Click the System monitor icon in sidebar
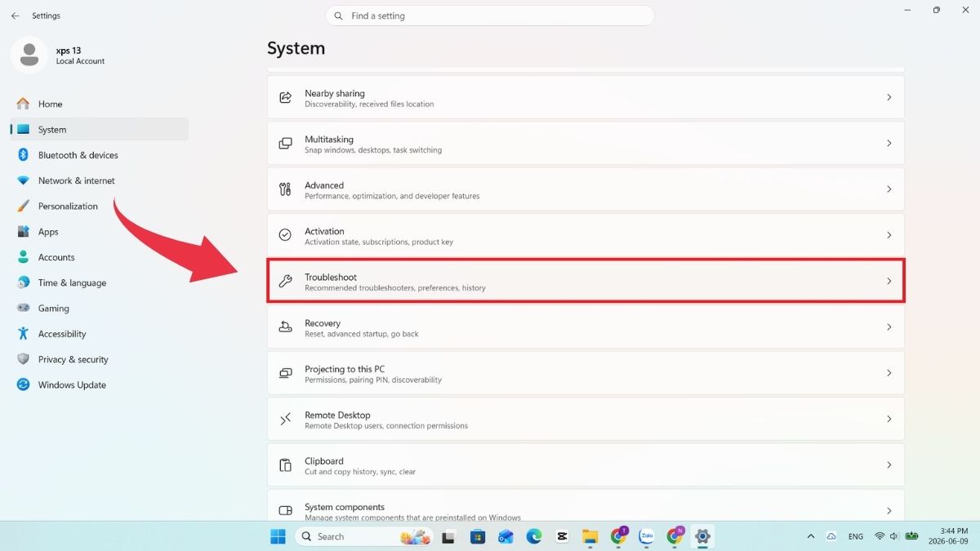980x551 pixels. point(23,130)
